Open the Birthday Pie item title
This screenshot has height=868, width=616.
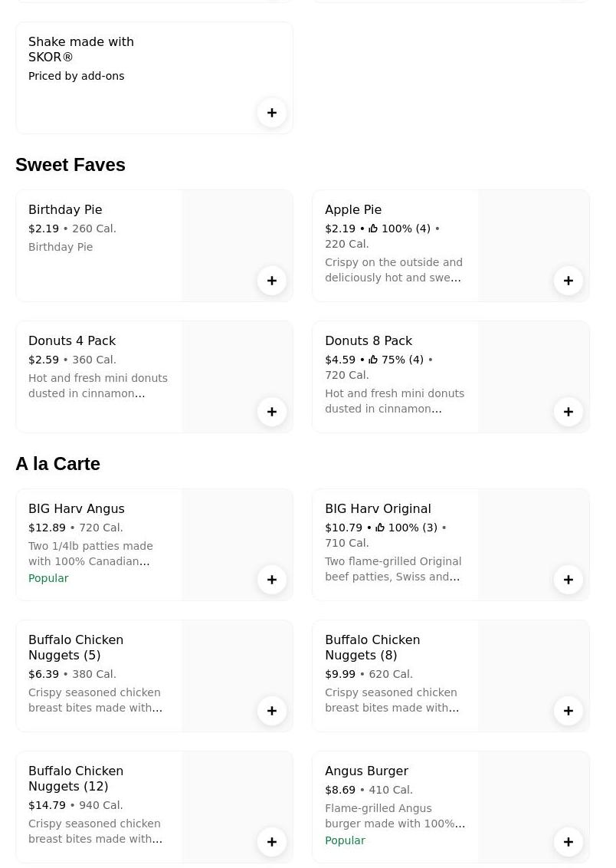[x=65, y=209]
